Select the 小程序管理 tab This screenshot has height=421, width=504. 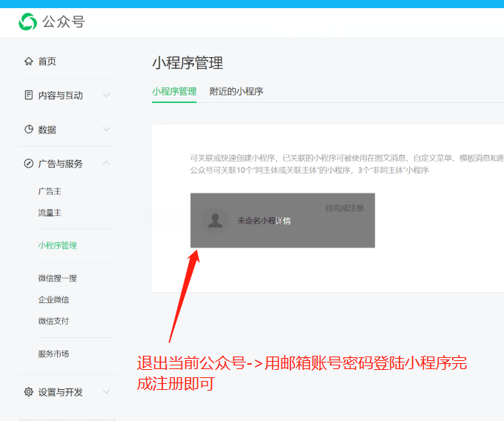click(x=174, y=92)
